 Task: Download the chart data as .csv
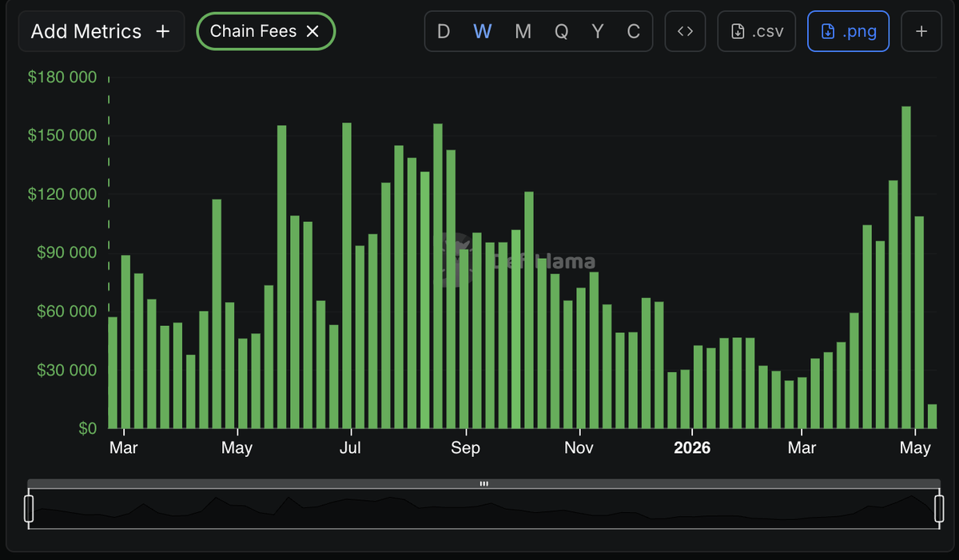[757, 32]
